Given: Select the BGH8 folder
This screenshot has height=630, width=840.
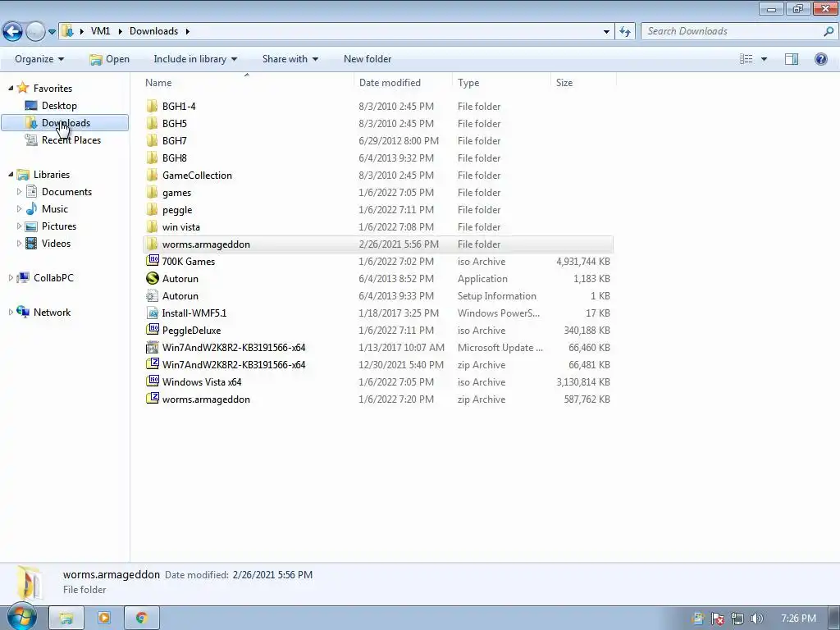Looking at the screenshot, I should click(x=175, y=157).
